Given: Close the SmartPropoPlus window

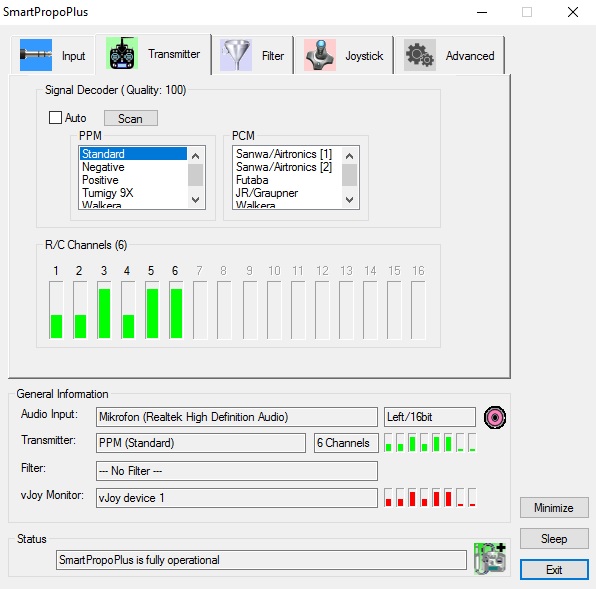Looking at the screenshot, I should pyautogui.click(x=573, y=12).
